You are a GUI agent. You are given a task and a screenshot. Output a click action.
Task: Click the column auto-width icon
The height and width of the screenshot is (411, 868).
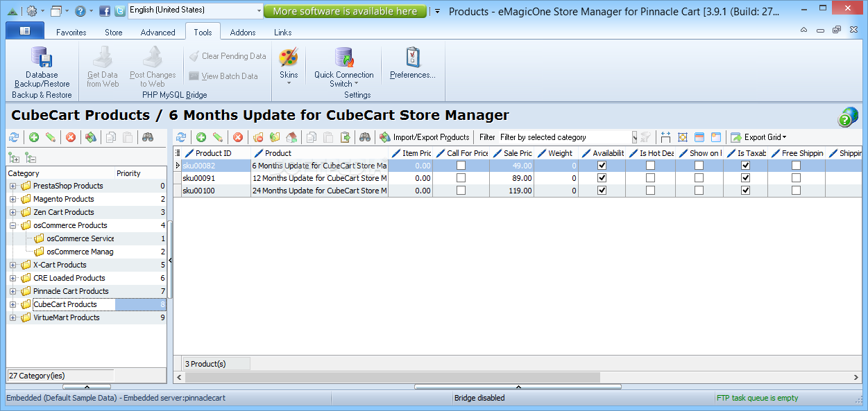tap(665, 137)
